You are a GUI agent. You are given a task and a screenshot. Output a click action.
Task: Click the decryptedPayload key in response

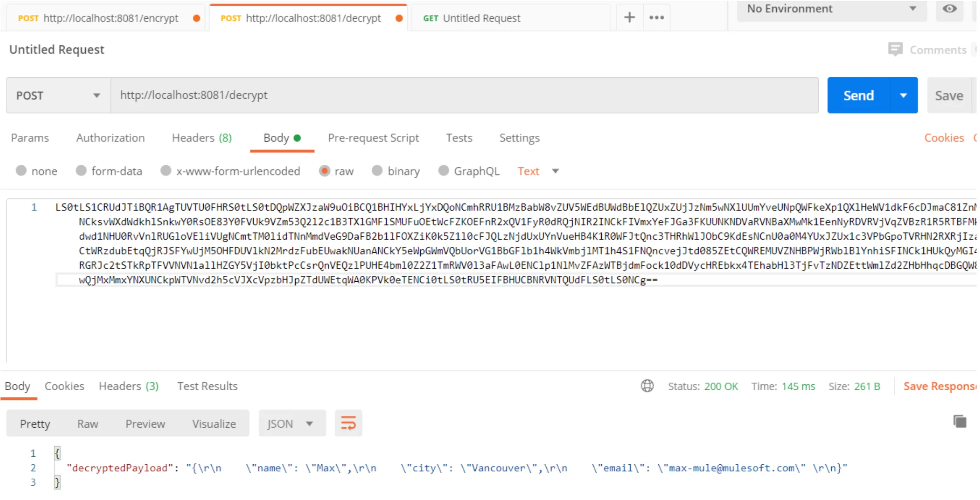pyautogui.click(x=120, y=467)
